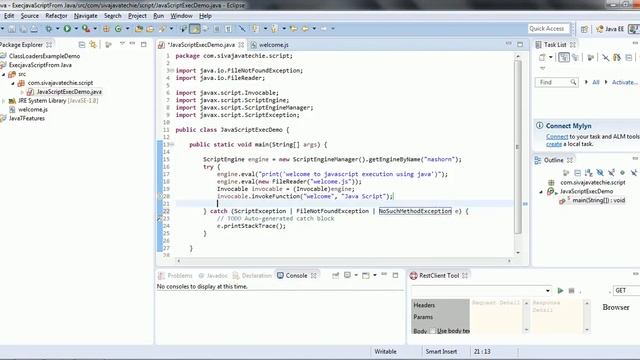Click the Run Last Tool (external tools) icon
The height and width of the screenshot is (360, 640).
click(x=86, y=29)
